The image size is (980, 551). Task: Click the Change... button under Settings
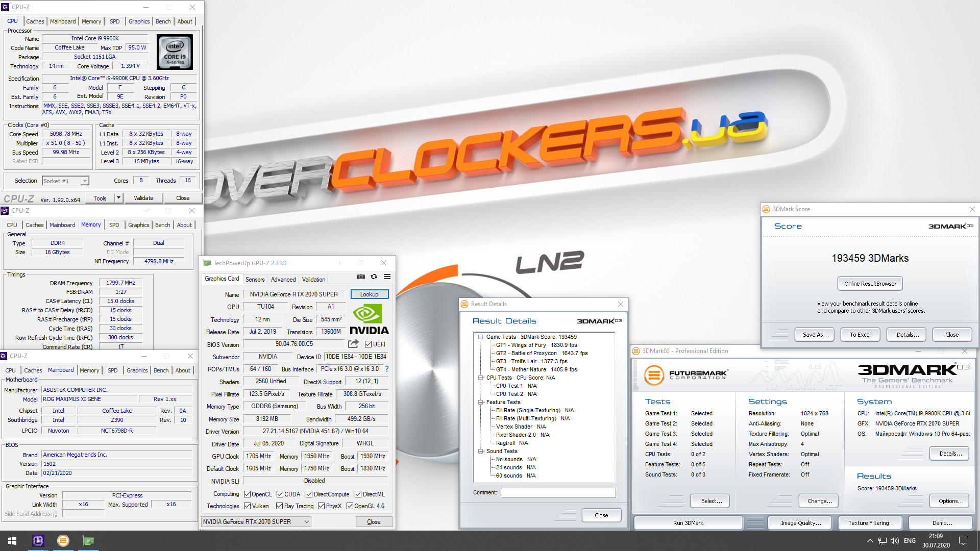pos(819,501)
